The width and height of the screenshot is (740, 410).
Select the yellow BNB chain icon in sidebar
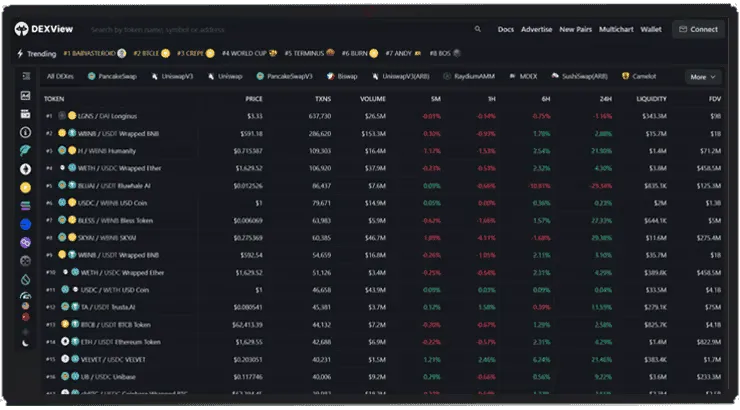pos(25,188)
